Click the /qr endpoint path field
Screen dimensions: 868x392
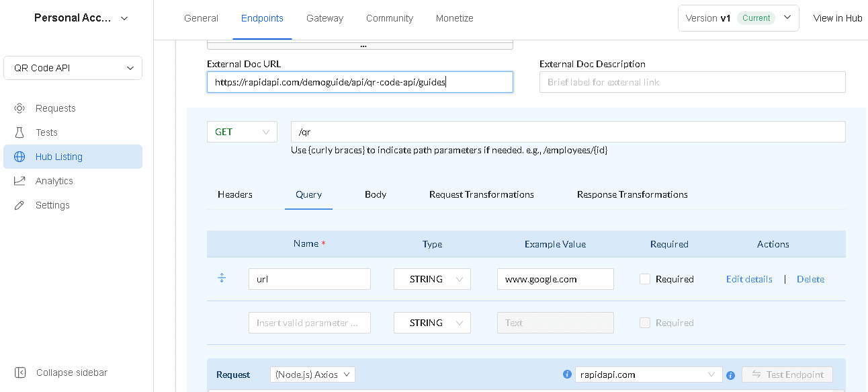568,132
